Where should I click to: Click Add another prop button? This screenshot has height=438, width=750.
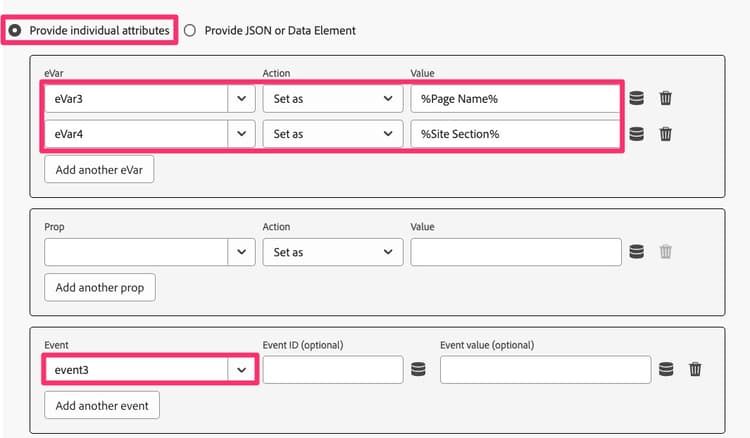coord(100,287)
